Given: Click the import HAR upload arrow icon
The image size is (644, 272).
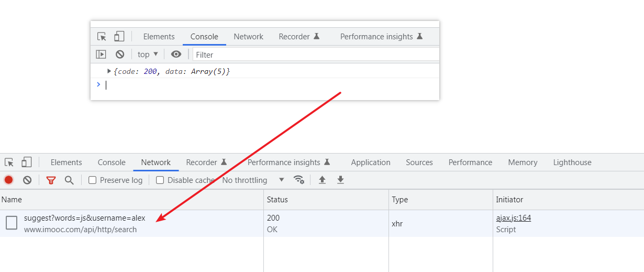Looking at the screenshot, I should [x=323, y=180].
